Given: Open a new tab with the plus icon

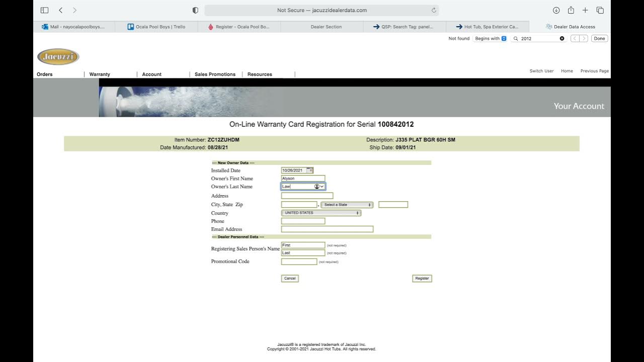Looking at the screenshot, I should (x=585, y=10).
